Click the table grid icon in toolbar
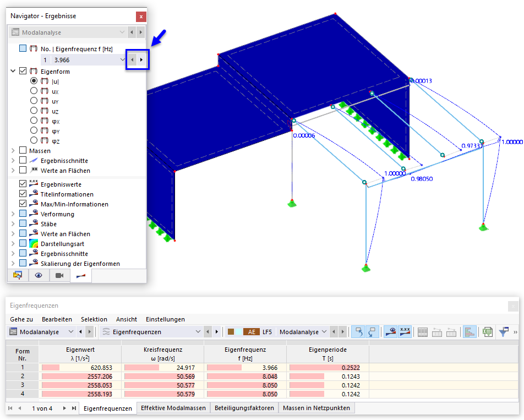Image resolution: width=524 pixels, height=420 pixels. (422, 332)
